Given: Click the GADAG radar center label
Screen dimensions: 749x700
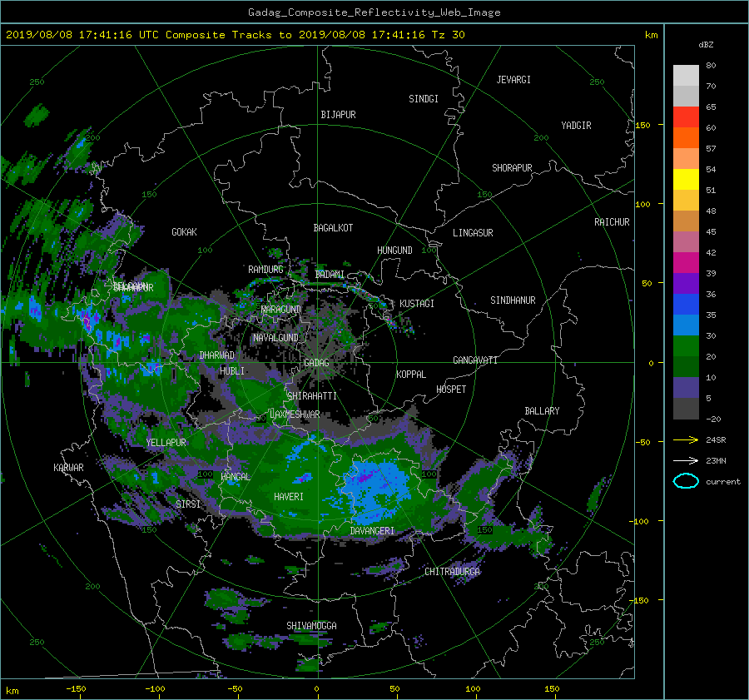Looking at the screenshot, I should click(316, 363).
